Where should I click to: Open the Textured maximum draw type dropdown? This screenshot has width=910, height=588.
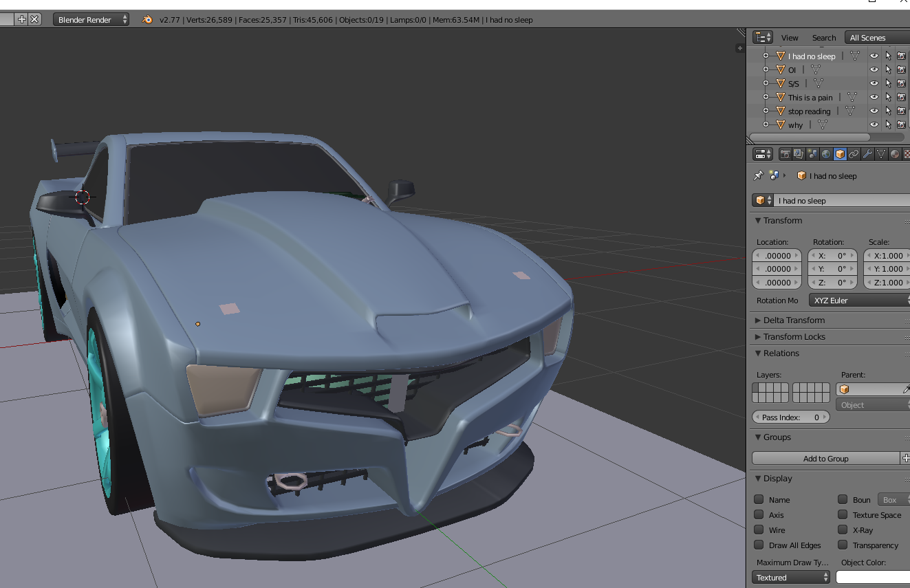791,578
